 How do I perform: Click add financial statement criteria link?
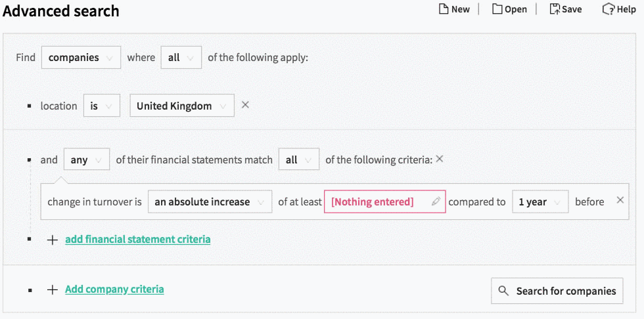[137, 239]
